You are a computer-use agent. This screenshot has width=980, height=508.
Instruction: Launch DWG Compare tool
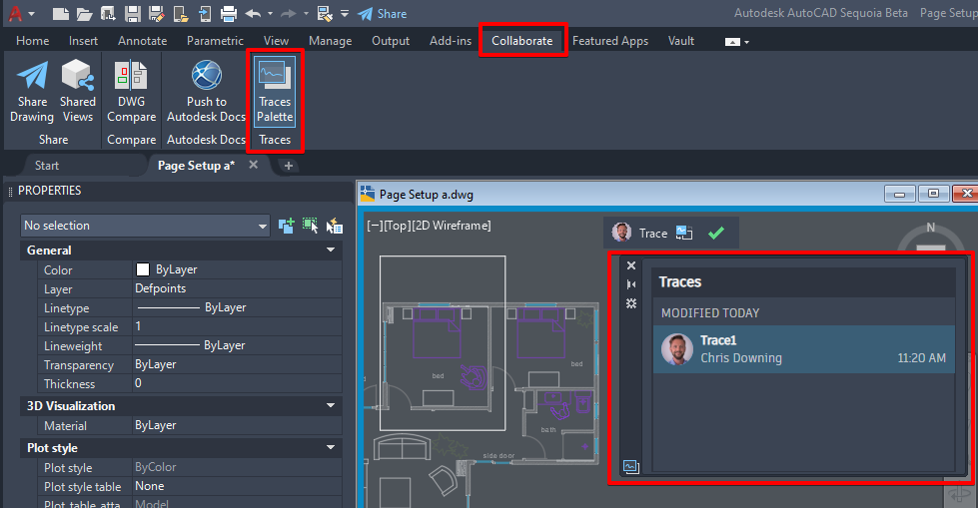(x=131, y=92)
